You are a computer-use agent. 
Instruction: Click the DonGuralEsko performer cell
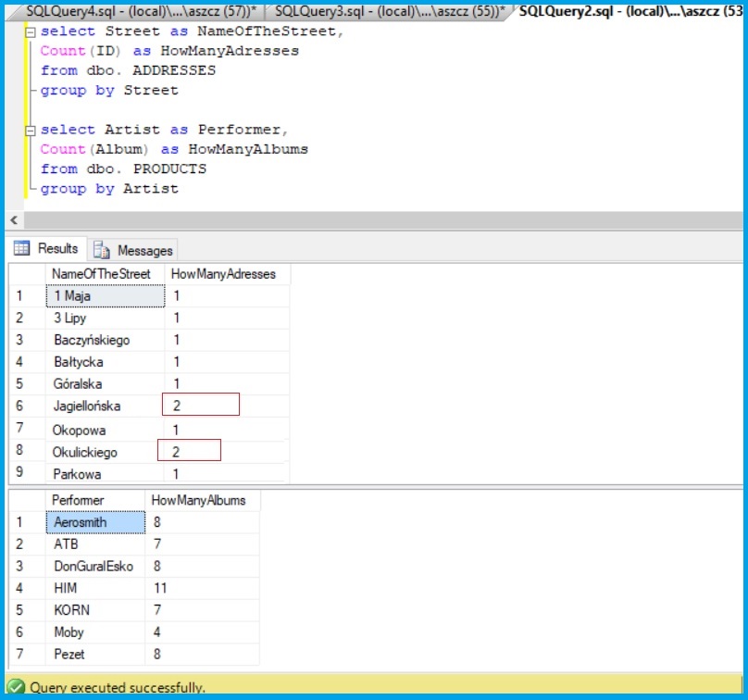pyautogui.click(x=93, y=566)
